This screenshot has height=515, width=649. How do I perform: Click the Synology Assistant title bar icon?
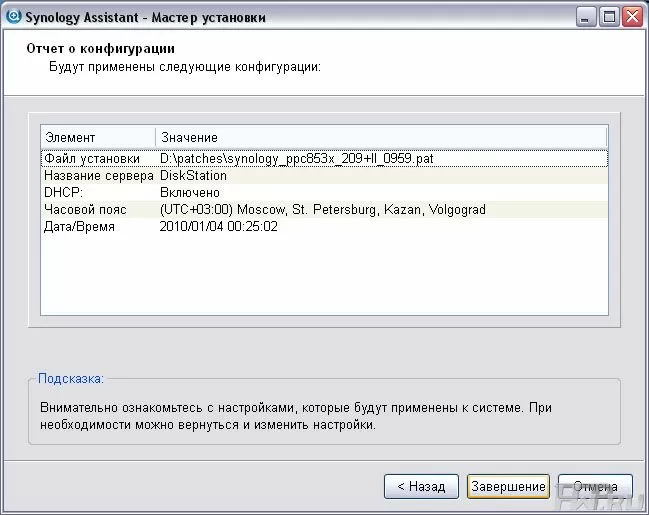[x=13, y=16]
